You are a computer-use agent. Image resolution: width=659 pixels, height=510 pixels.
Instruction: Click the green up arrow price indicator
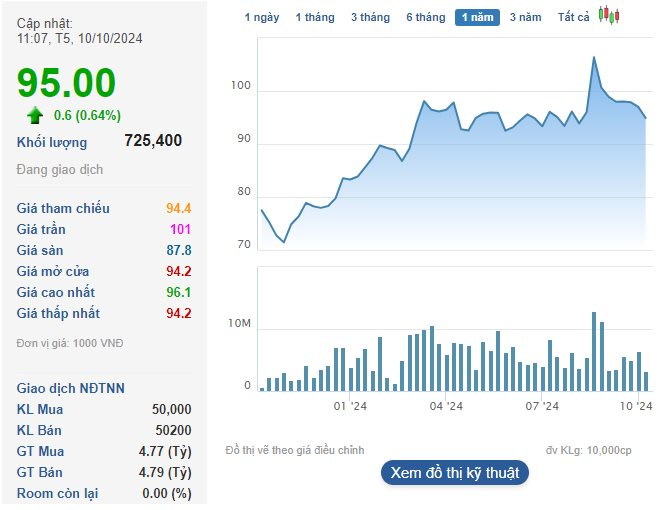click(36, 114)
